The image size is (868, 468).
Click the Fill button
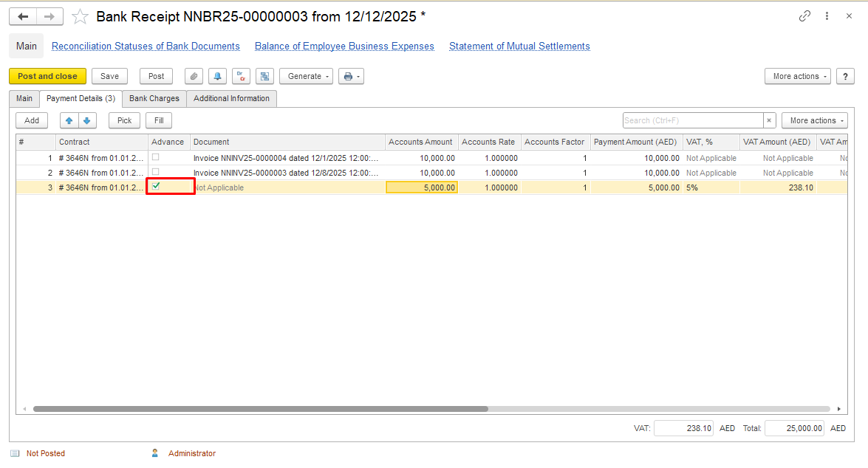[159, 120]
